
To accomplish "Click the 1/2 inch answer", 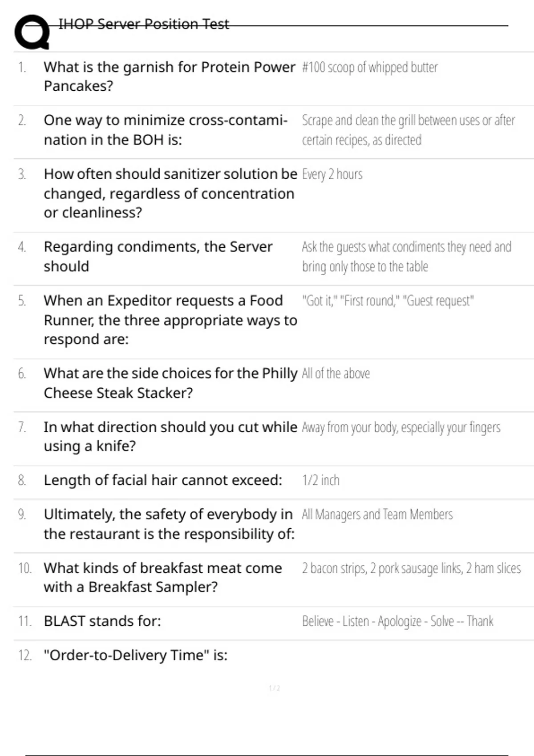I will coord(321,480).
